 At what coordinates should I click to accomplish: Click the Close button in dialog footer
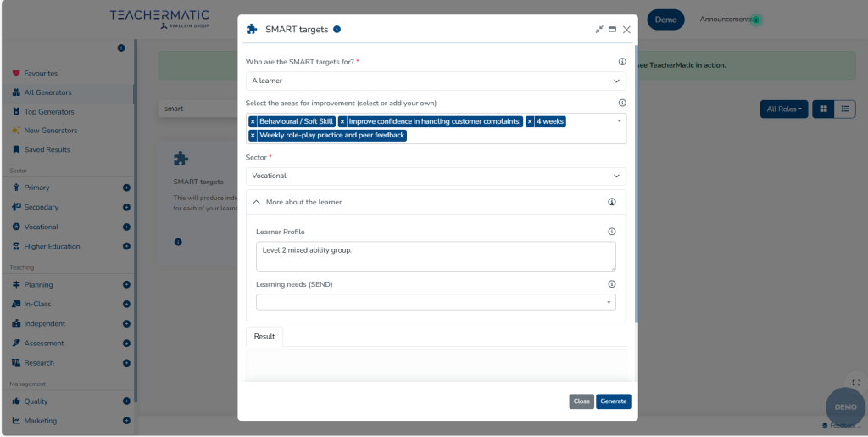(581, 401)
